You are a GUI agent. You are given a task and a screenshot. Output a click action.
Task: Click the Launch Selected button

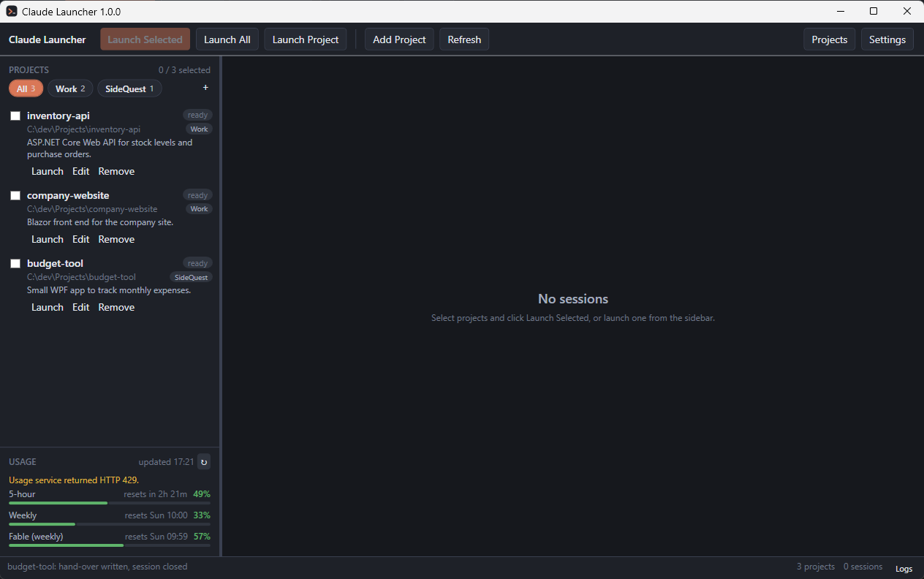145,39
